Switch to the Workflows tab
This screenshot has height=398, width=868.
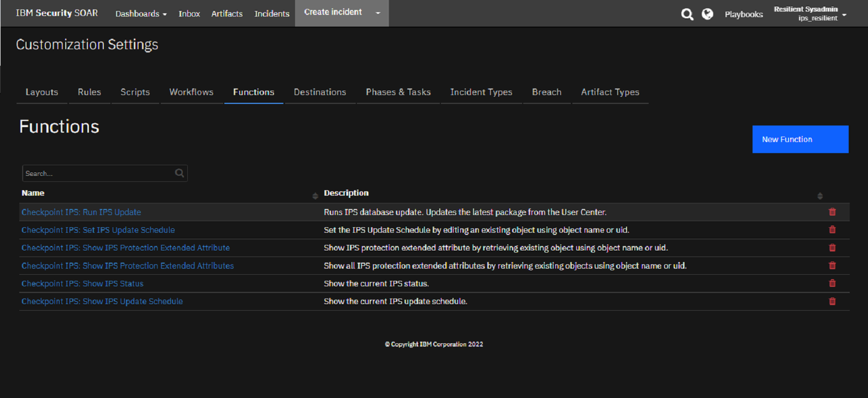[x=191, y=92]
